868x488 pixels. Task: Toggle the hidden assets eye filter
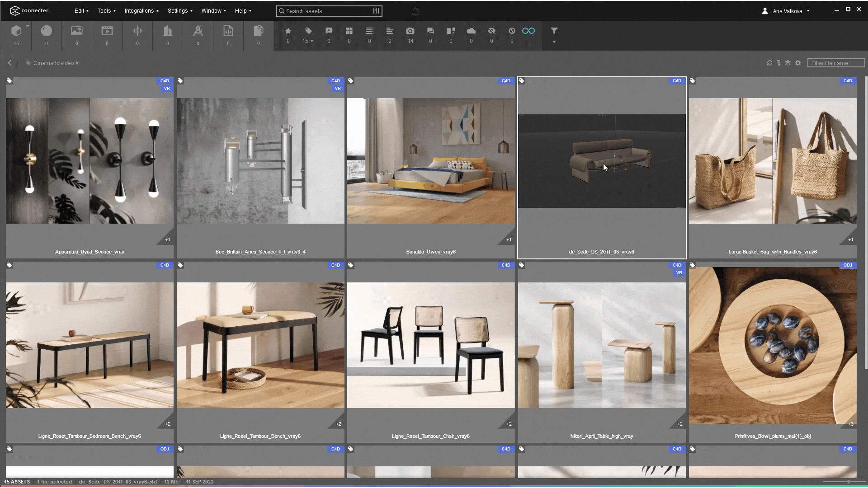tap(491, 31)
